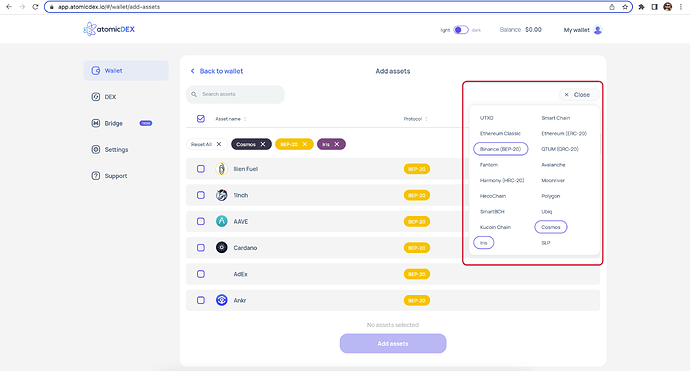Screen dimensions: 690x371
Task: Open the Wallet sidebar section
Action: [x=126, y=70]
